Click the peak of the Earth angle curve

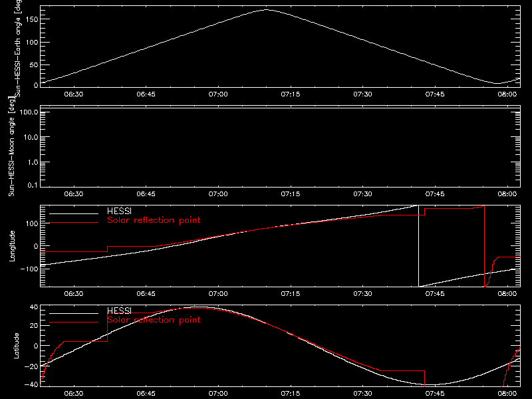click(x=266, y=10)
